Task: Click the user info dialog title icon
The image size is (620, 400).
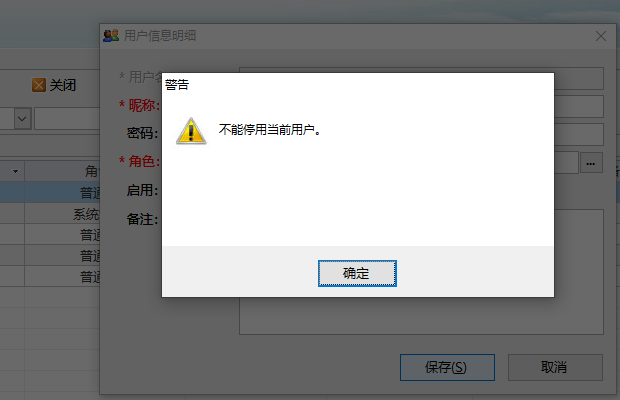Action: pyautogui.click(x=111, y=36)
